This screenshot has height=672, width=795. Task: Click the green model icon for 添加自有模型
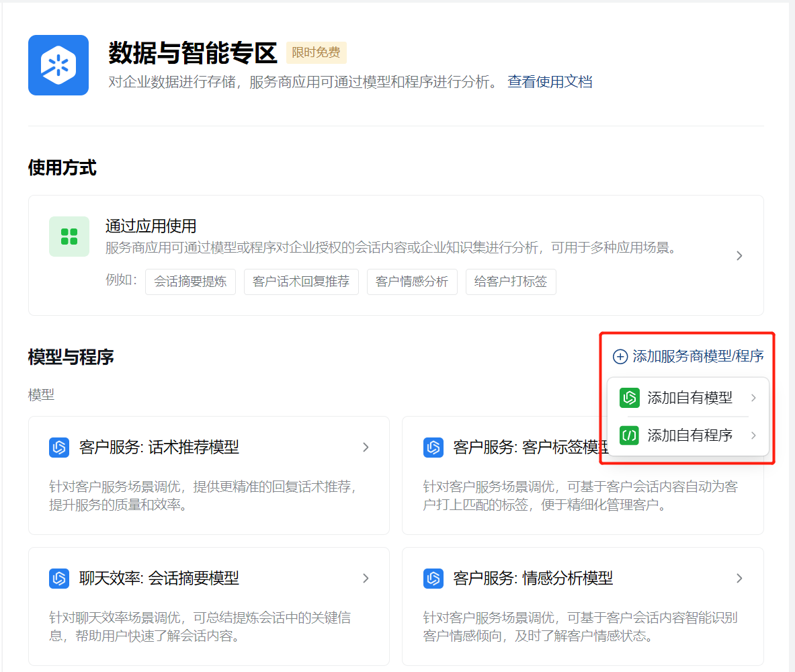pos(630,398)
